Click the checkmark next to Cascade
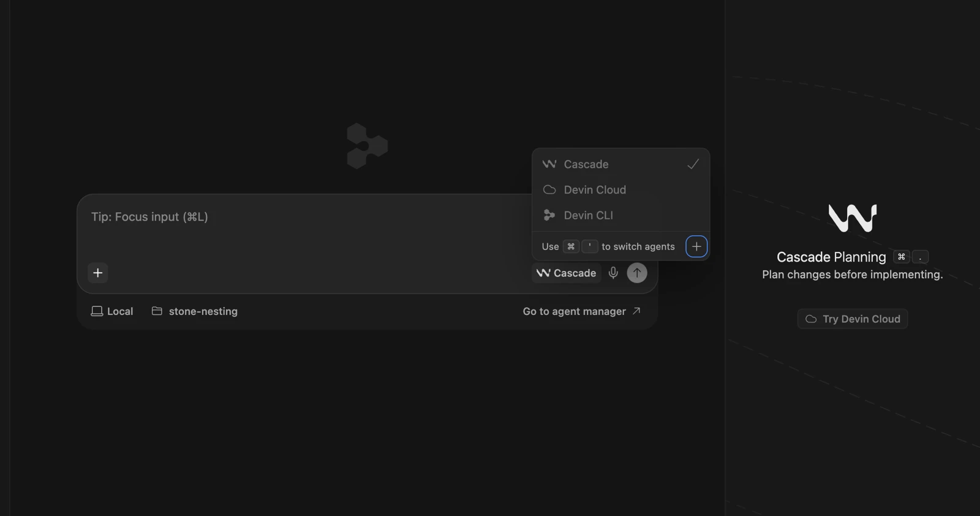 (693, 164)
